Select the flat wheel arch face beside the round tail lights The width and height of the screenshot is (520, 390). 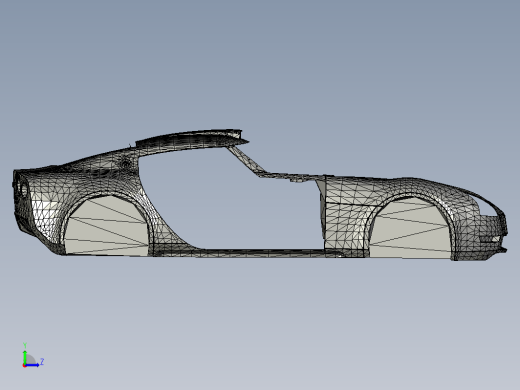click(107, 227)
